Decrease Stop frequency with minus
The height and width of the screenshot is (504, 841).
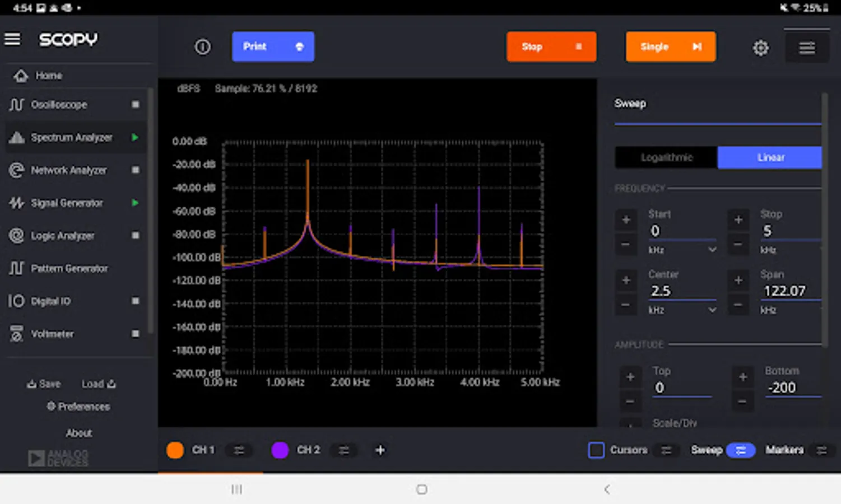738,244
